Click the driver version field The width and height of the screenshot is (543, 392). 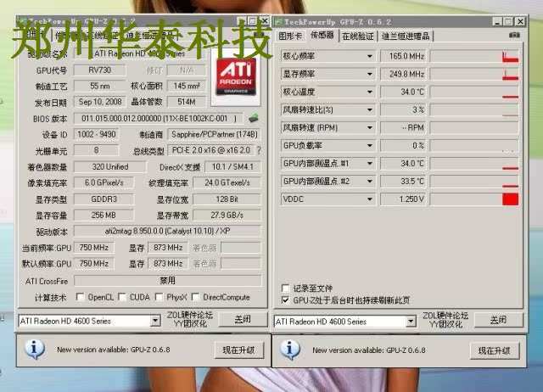(x=168, y=231)
